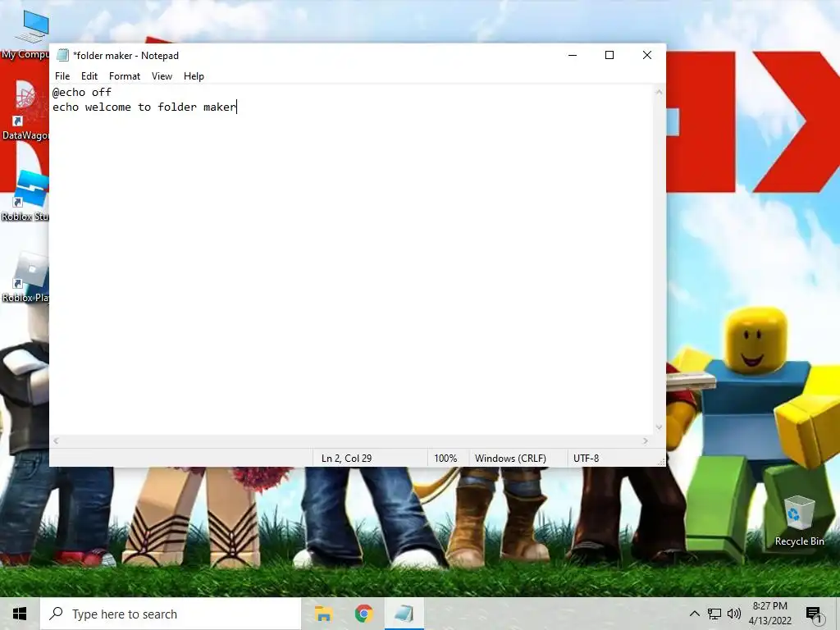The height and width of the screenshot is (630, 840).
Task: Click the UTF-8 encoding status entry
Action: [x=586, y=459]
